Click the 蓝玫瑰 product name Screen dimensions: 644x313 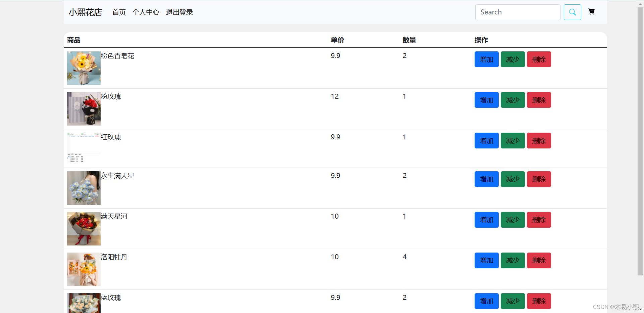coord(111,298)
